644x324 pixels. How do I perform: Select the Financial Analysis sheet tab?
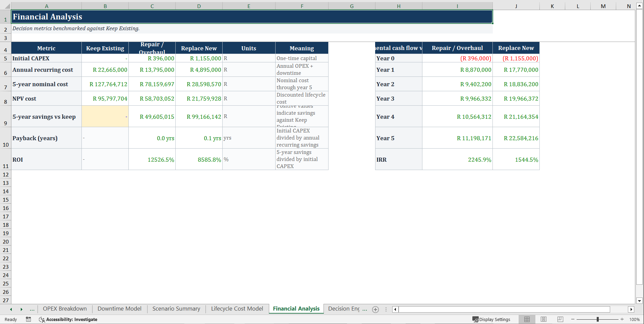click(296, 309)
